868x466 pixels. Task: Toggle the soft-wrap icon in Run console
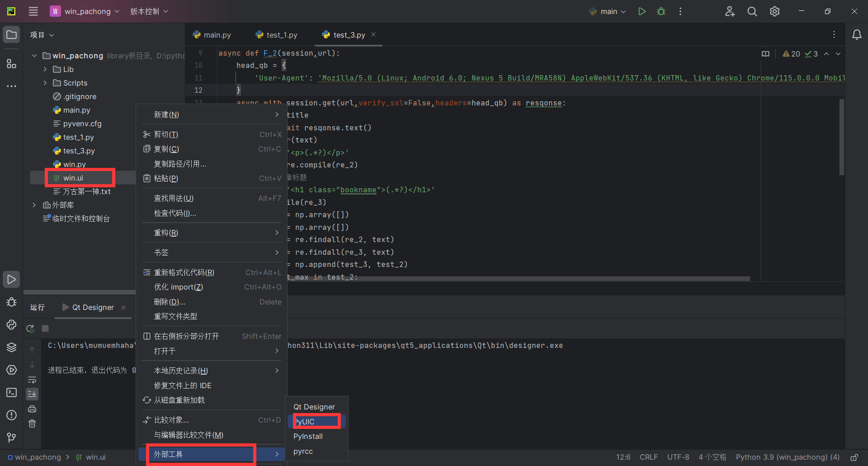click(x=32, y=380)
